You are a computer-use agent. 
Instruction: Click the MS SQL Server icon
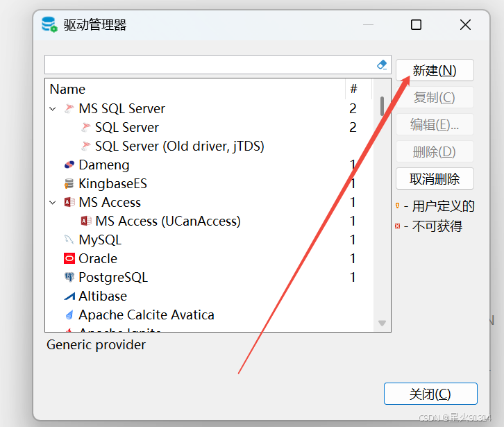pos(69,109)
